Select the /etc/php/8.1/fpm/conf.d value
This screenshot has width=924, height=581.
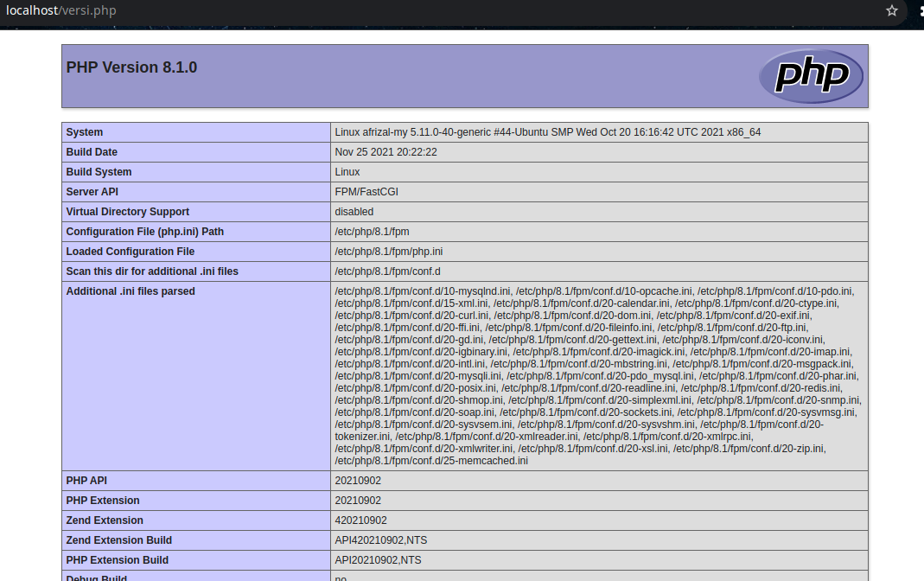pyautogui.click(x=388, y=271)
